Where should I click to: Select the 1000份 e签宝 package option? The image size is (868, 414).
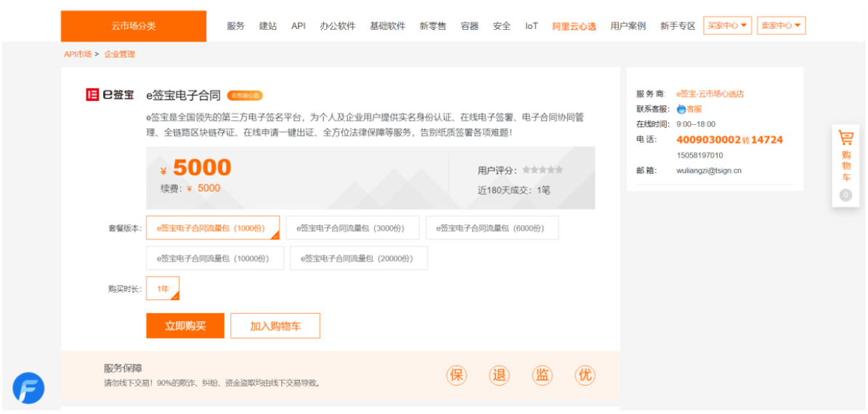coord(213,228)
